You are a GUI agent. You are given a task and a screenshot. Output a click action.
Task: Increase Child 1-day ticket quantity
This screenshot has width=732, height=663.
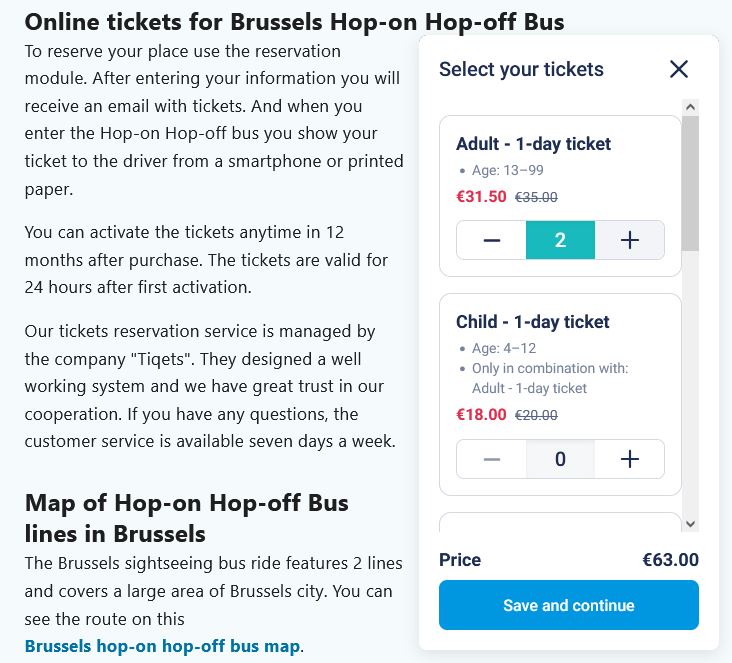pyautogui.click(x=630, y=459)
